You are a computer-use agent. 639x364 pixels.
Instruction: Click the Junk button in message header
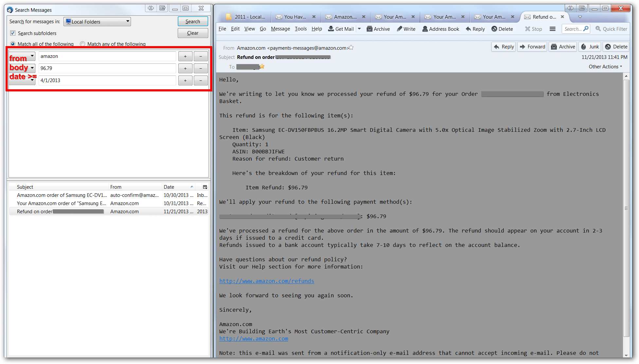click(x=590, y=47)
